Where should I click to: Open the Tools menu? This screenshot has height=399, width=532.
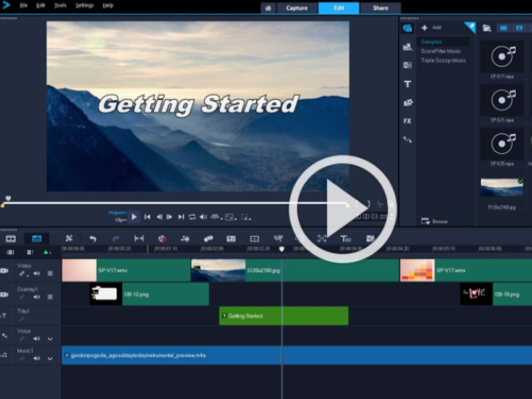(59, 5)
